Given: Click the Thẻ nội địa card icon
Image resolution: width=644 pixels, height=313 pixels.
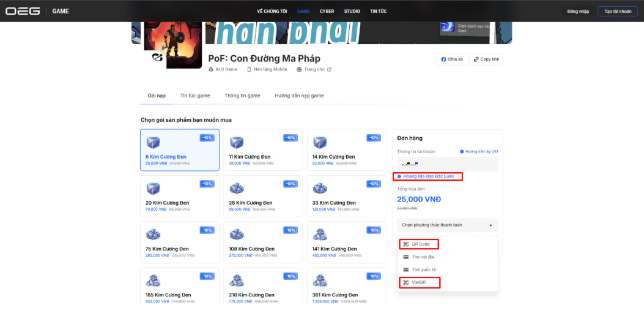Looking at the screenshot, I should pos(405,257).
